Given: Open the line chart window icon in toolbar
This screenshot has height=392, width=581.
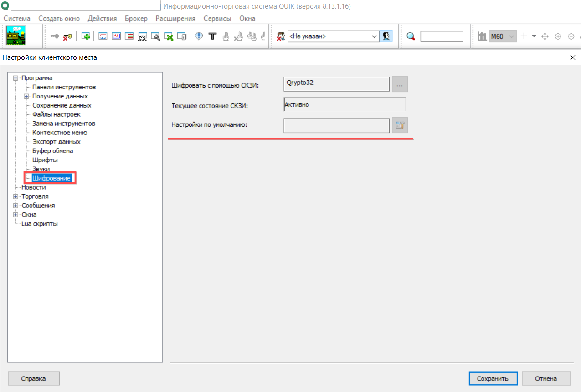Looking at the screenshot, I should (x=103, y=36).
